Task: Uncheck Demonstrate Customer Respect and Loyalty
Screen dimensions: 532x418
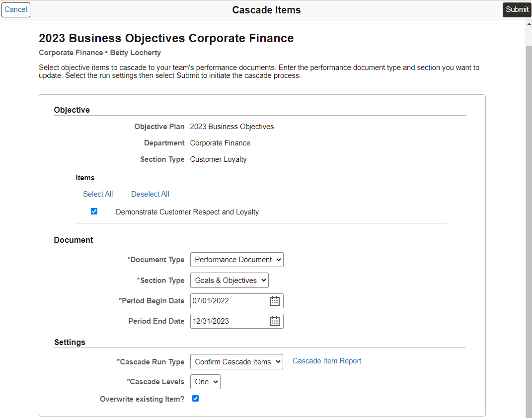Action: tap(94, 211)
